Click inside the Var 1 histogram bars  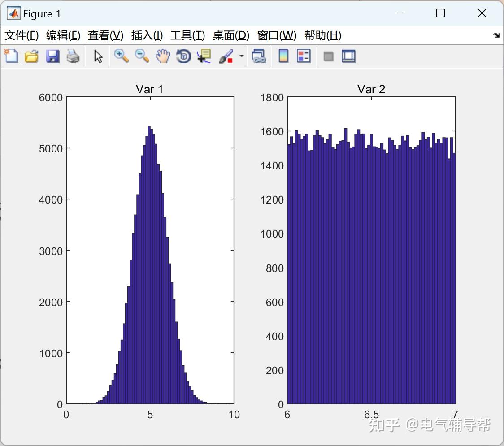pyautogui.click(x=149, y=289)
